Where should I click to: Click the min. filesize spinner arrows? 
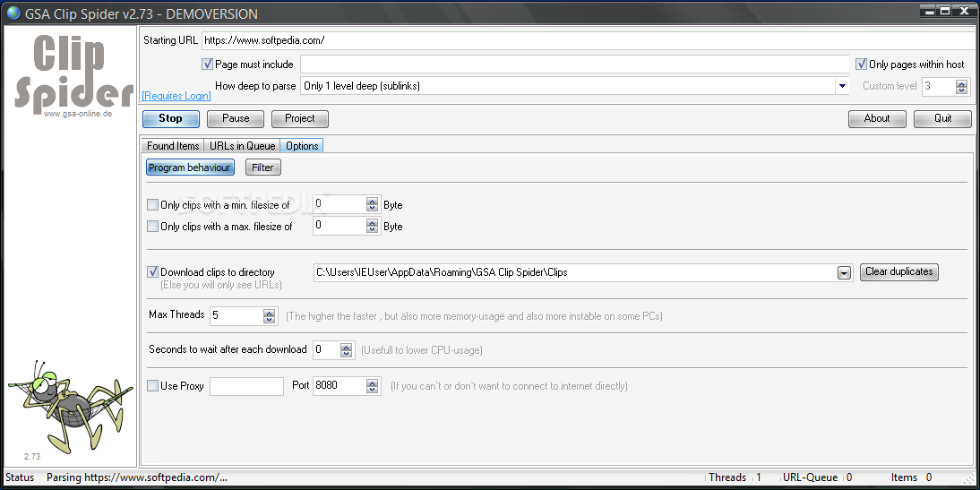373,204
